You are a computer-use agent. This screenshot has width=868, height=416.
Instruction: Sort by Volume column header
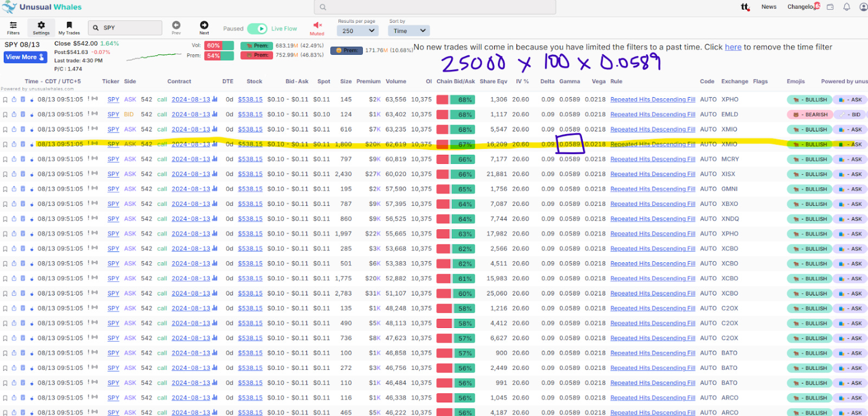[396, 81]
